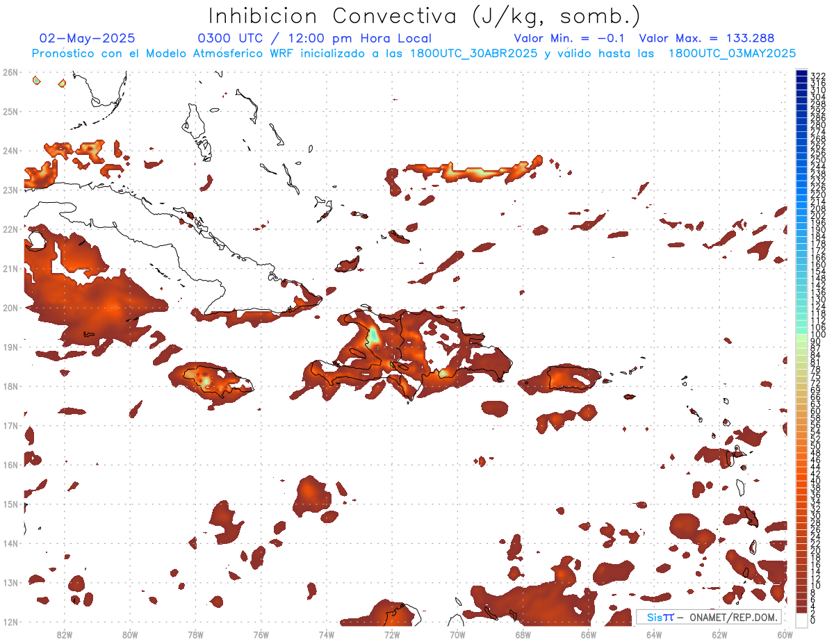
Task: Click the light green 100 color bar swatch
Action: coord(801,337)
